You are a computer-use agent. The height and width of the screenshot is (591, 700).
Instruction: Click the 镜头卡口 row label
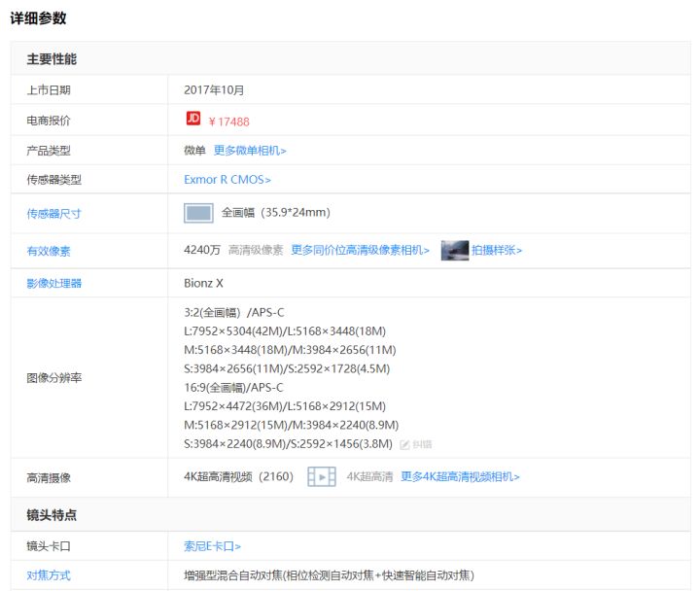pyautogui.click(x=49, y=546)
